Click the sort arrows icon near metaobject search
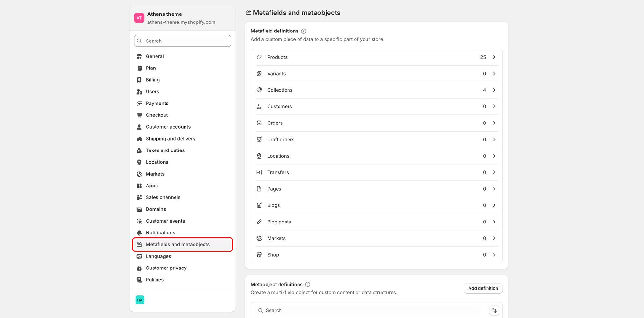This screenshot has height=318, width=644. click(494, 310)
